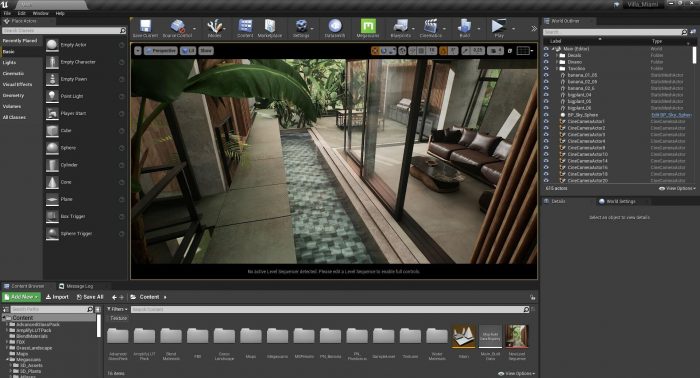Start Play in editor
Image resolution: width=700 pixels, height=378 pixels.
point(499,28)
